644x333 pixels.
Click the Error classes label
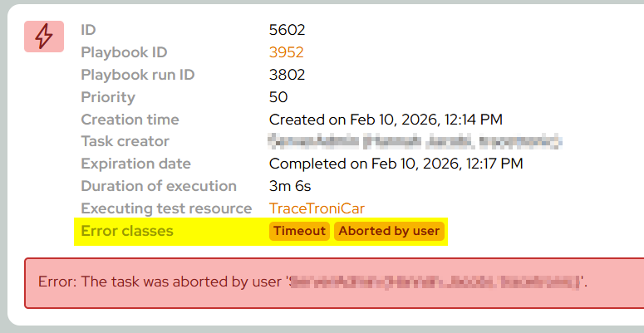[x=127, y=231]
